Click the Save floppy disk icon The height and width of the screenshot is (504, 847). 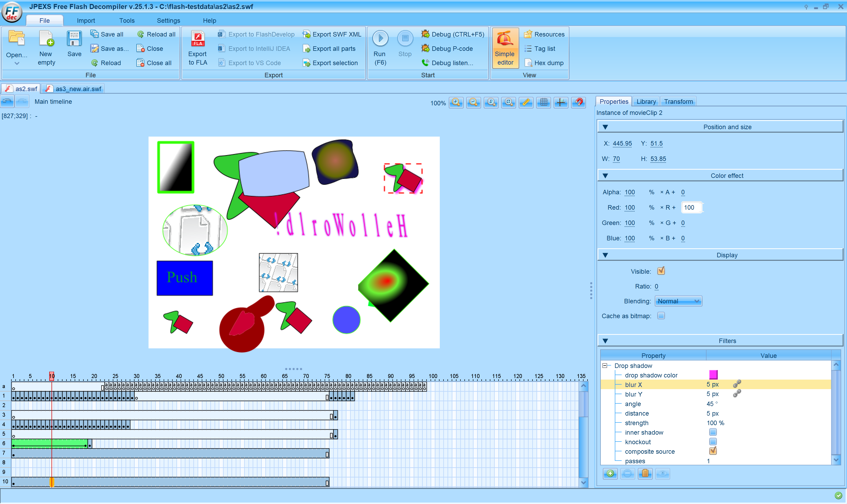click(74, 38)
